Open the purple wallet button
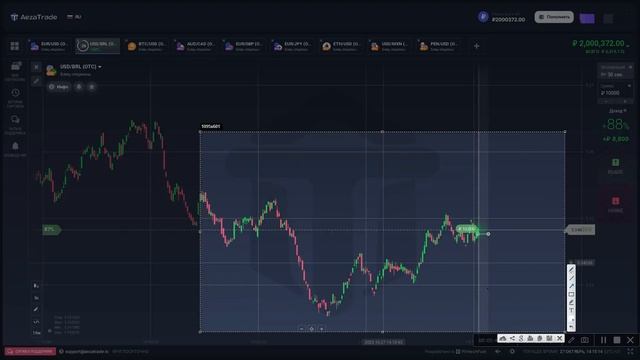This screenshot has height=360, width=640. tap(587, 18)
